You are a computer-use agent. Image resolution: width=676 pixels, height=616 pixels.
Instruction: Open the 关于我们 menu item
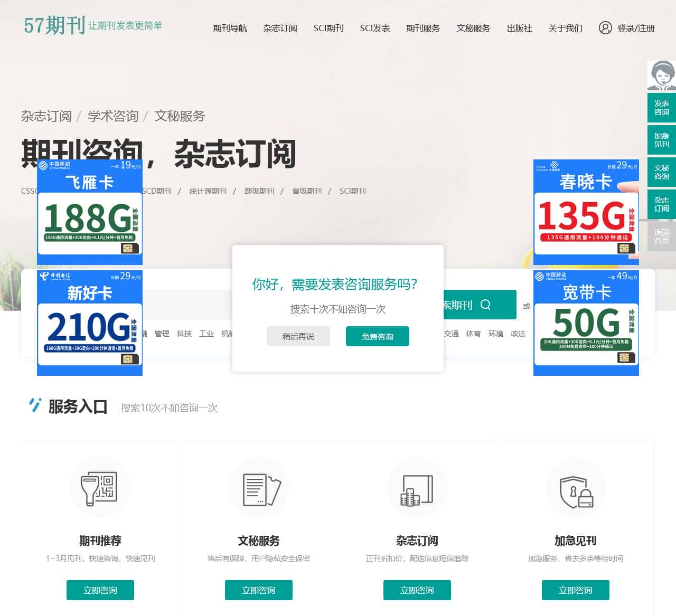(x=566, y=28)
